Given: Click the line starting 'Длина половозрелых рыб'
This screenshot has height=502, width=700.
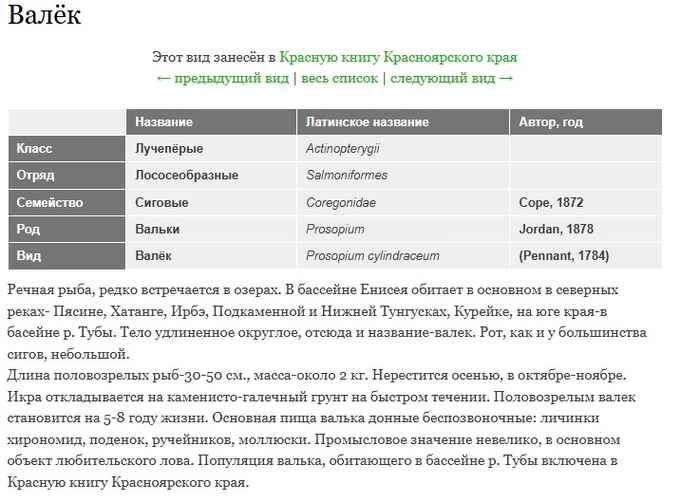Looking at the screenshot, I should (317, 375).
